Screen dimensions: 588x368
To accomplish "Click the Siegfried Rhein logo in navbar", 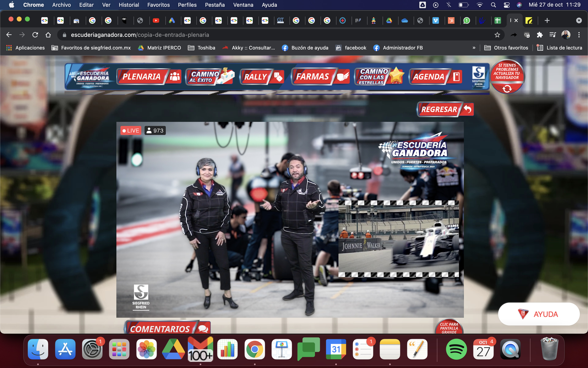I will (x=478, y=76).
